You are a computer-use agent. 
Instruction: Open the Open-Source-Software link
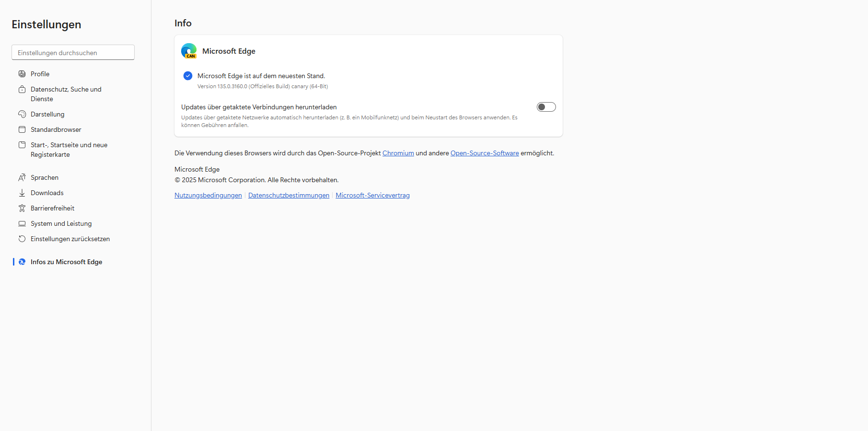pos(484,153)
